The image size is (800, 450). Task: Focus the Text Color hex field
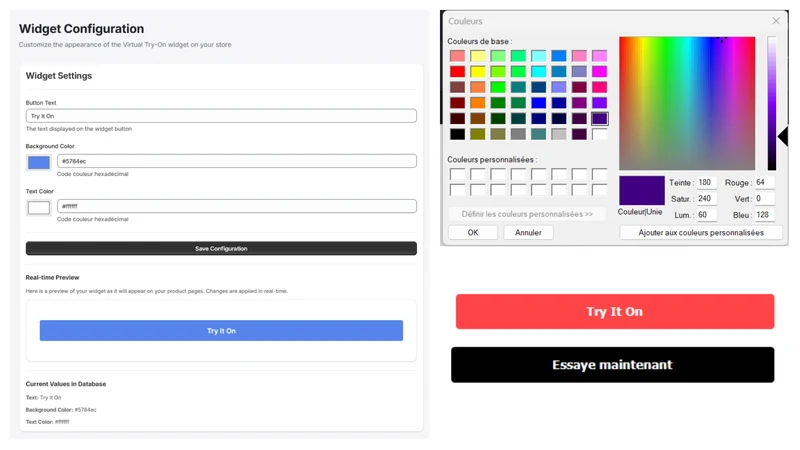pyautogui.click(x=237, y=206)
